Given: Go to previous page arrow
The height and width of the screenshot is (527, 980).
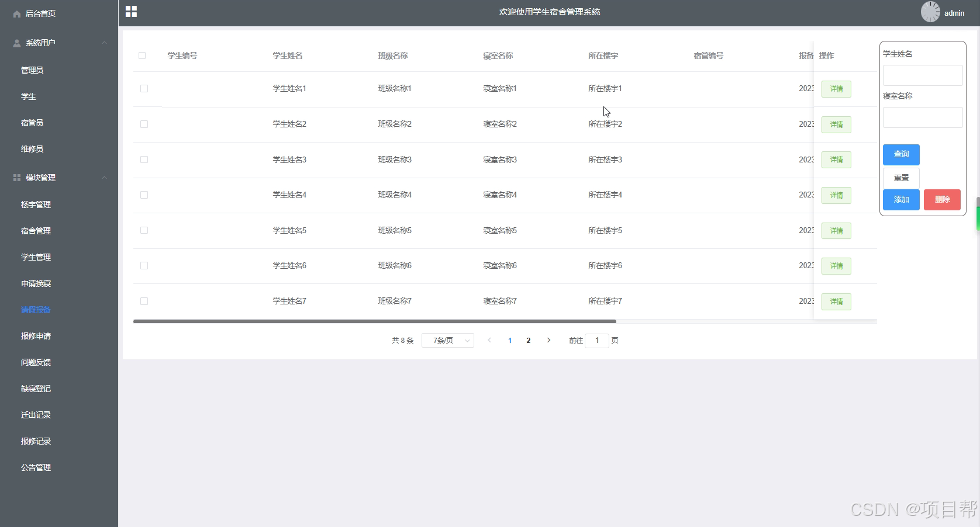Looking at the screenshot, I should (489, 340).
